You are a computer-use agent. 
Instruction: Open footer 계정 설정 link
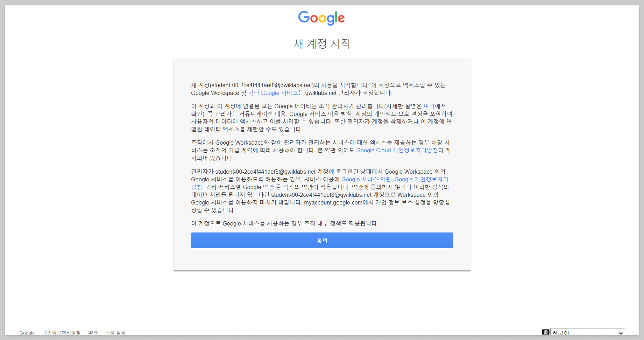click(115, 332)
